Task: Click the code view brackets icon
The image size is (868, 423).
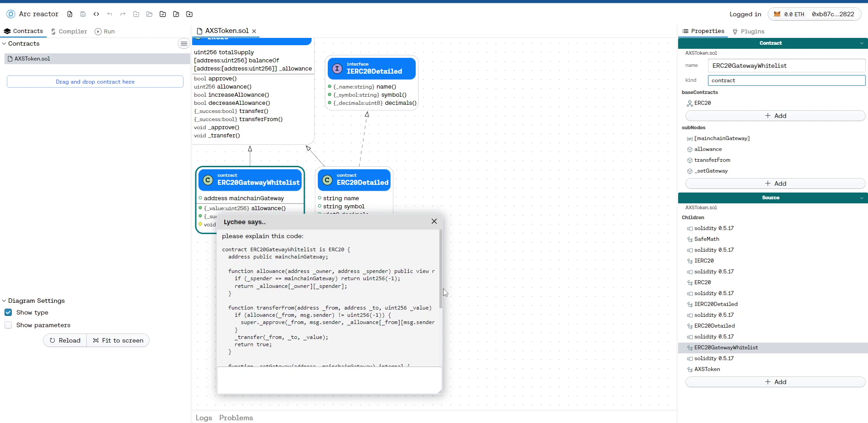Action: [x=96, y=14]
